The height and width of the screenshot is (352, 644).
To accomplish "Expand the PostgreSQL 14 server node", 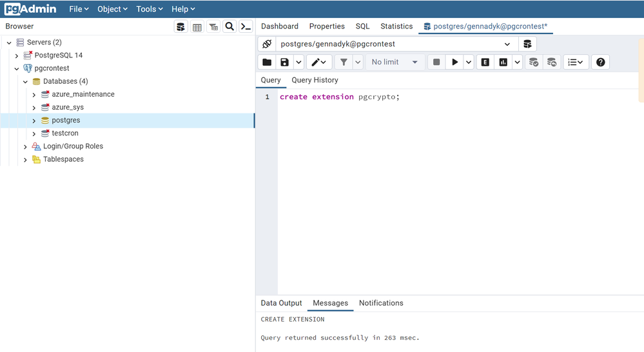I will (17, 55).
